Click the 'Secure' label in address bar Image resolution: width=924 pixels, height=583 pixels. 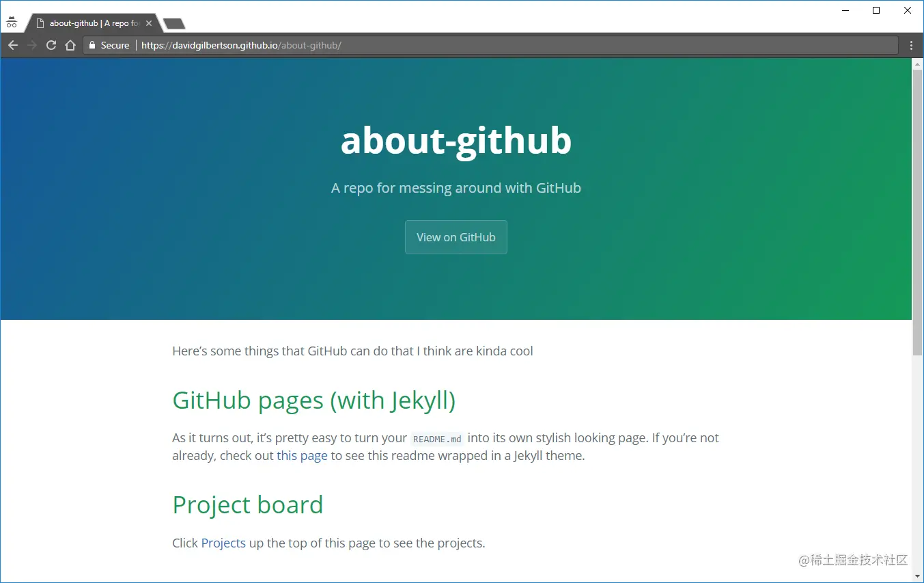coord(115,45)
